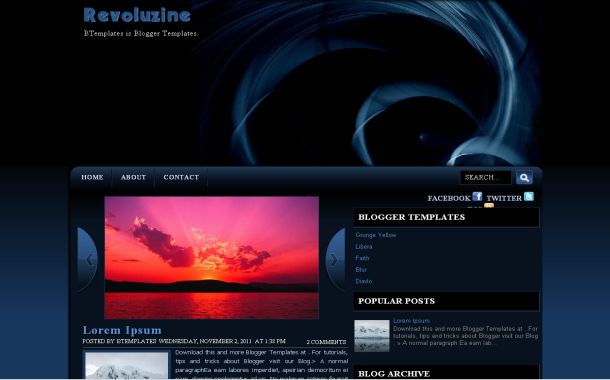Open the 2 Comments link

326,342
